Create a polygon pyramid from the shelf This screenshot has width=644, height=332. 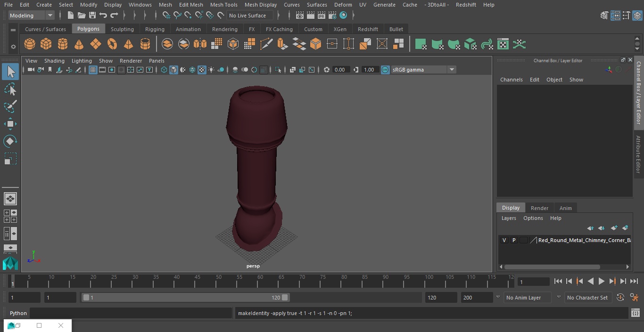coord(128,44)
